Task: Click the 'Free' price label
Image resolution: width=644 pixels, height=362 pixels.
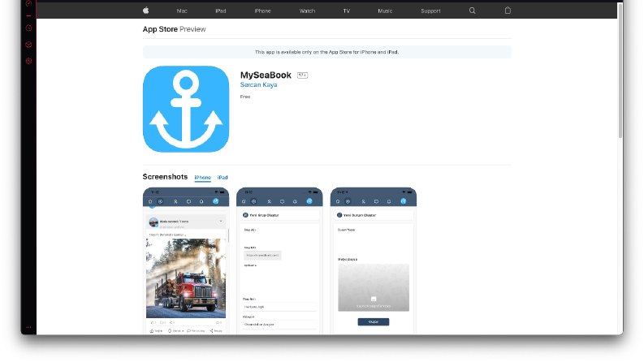Action: point(245,97)
